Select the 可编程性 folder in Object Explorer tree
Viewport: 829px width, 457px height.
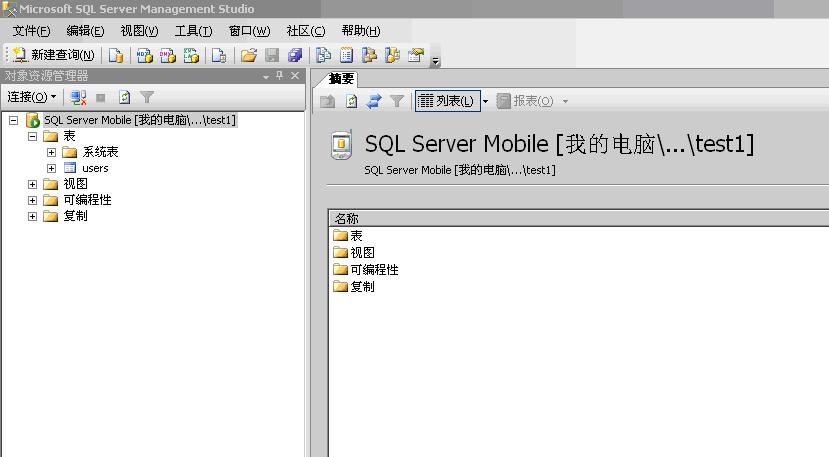point(87,200)
